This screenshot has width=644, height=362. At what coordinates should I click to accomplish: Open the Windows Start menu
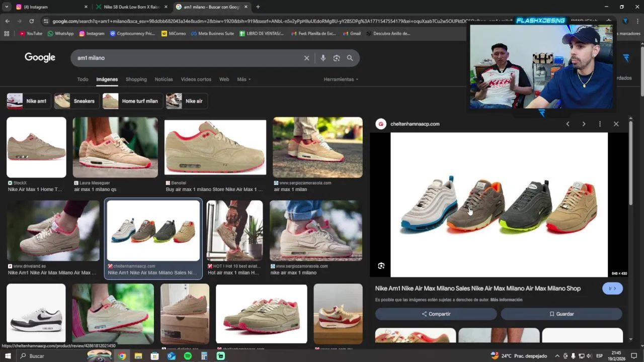coord(8,356)
